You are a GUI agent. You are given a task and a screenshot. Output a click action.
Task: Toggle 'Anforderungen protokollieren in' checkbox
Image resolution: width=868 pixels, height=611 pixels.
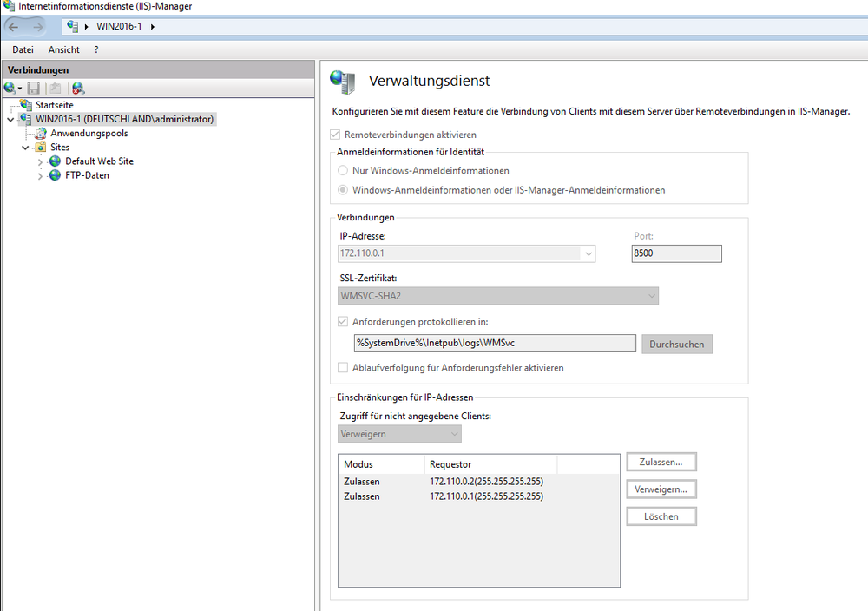click(x=343, y=322)
